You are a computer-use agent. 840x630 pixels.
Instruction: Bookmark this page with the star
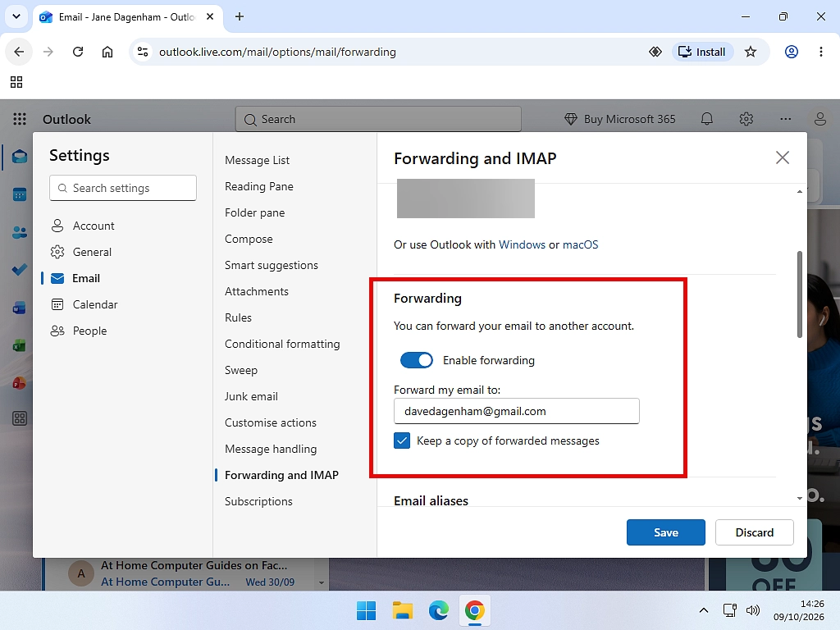750,52
